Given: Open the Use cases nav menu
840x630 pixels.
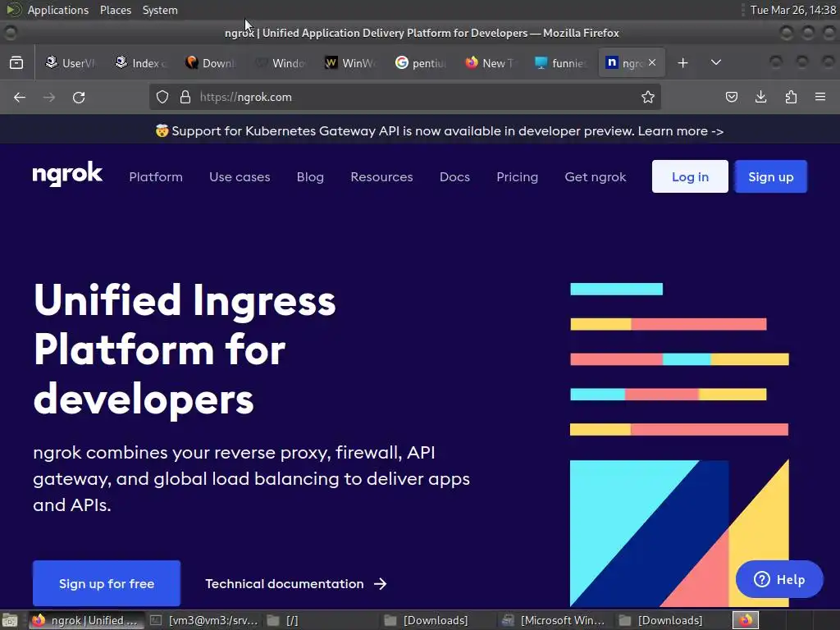Looking at the screenshot, I should click(x=240, y=177).
